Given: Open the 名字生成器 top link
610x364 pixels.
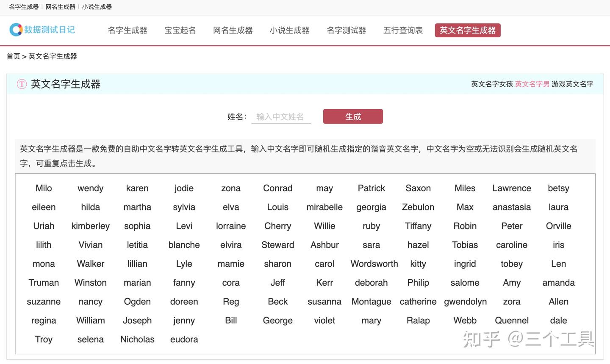Looking at the screenshot, I should pyautogui.click(x=24, y=7).
